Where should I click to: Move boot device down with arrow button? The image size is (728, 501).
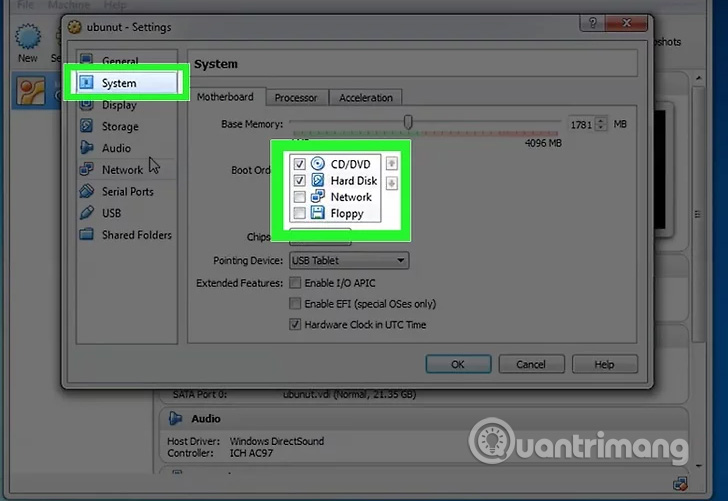pyautogui.click(x=391, y=183)
